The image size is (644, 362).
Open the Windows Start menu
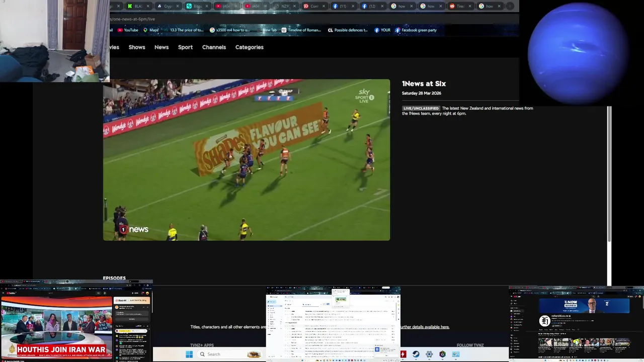tap(189, 354)
